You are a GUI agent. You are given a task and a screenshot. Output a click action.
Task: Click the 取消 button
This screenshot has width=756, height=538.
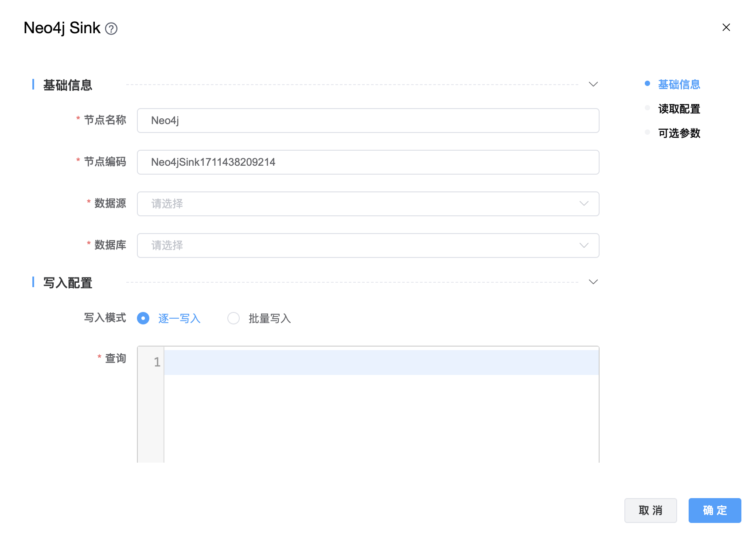650,511
